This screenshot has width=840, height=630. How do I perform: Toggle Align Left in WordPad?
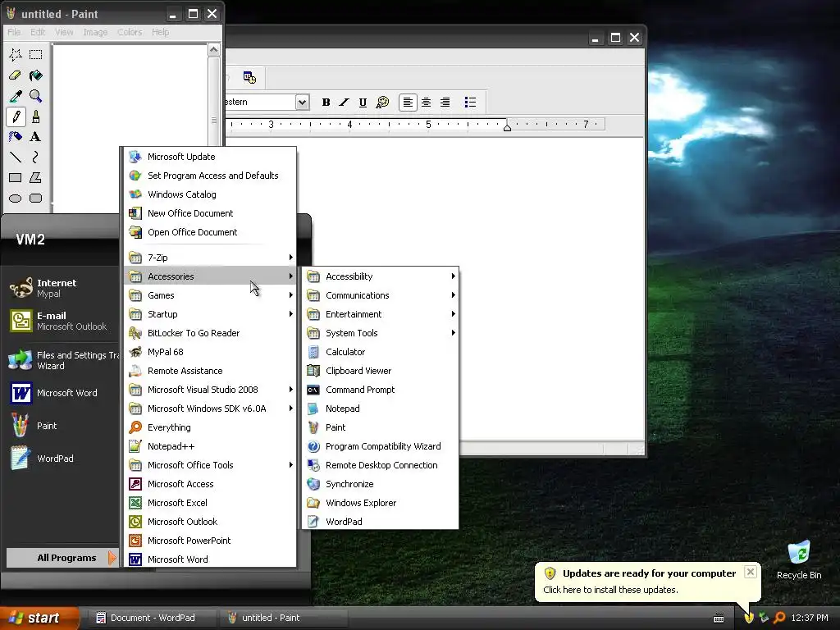coord(408,103)
